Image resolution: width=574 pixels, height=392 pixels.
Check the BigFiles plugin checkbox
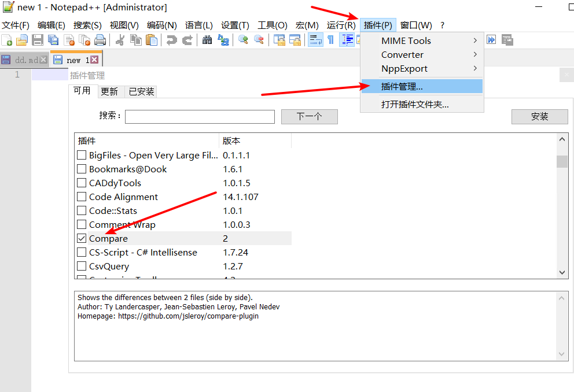pos(82,155)
